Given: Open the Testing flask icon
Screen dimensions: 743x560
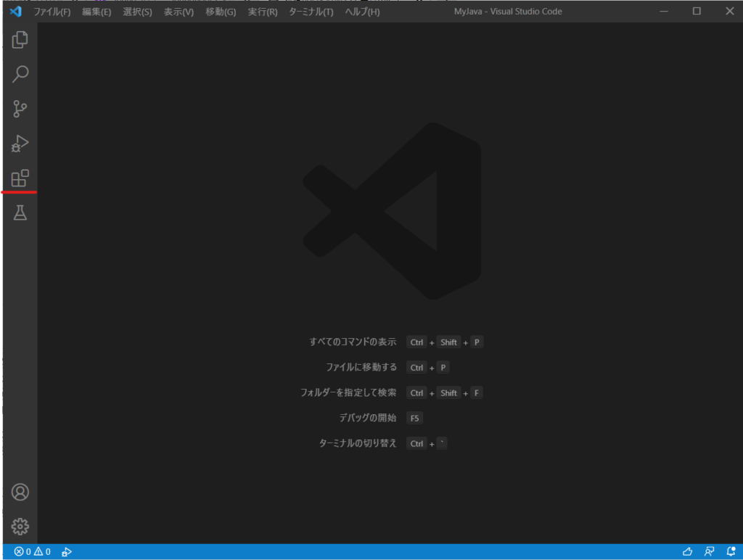Looking at the screenshot, I should coord(20,213).
